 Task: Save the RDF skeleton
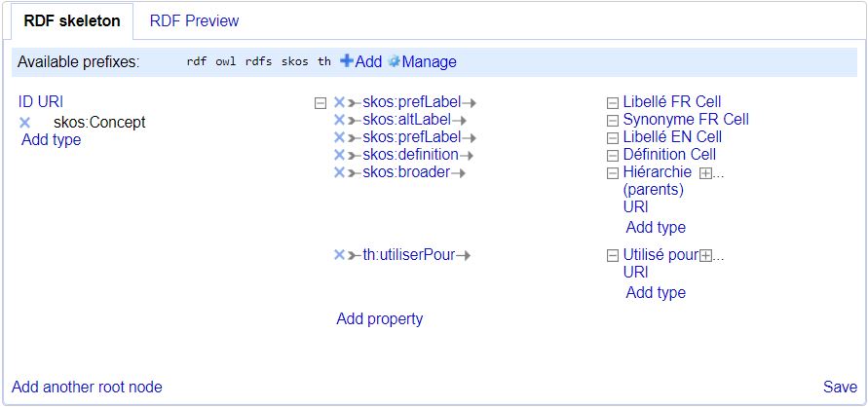click(840, 387)
